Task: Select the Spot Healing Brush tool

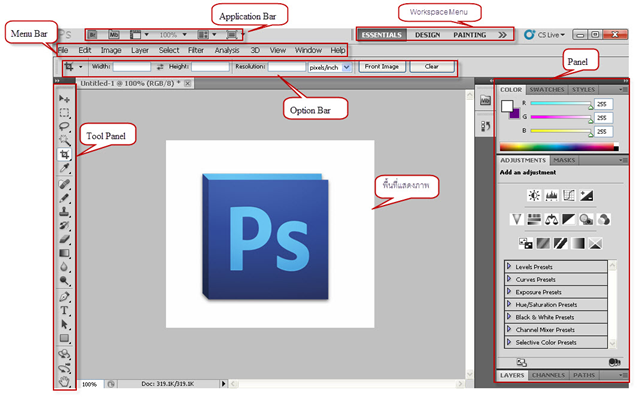Action: [x=64, y=184]
